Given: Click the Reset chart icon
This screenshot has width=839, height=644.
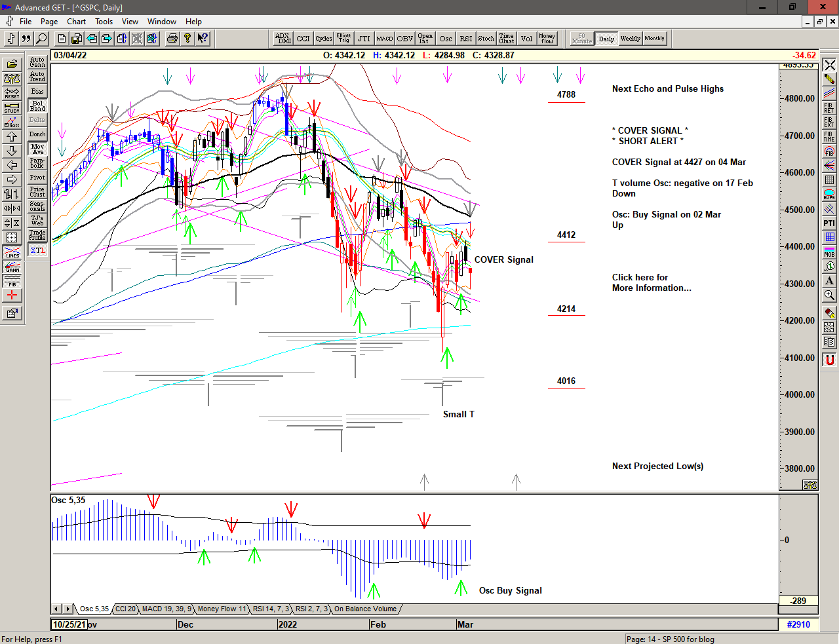Looking at the screenshot, I should pos(12,93).
